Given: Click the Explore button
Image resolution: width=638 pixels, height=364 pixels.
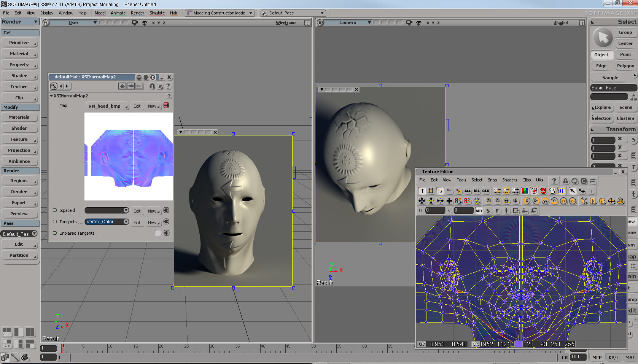Looking at the screenshot, I should point(602,107).
